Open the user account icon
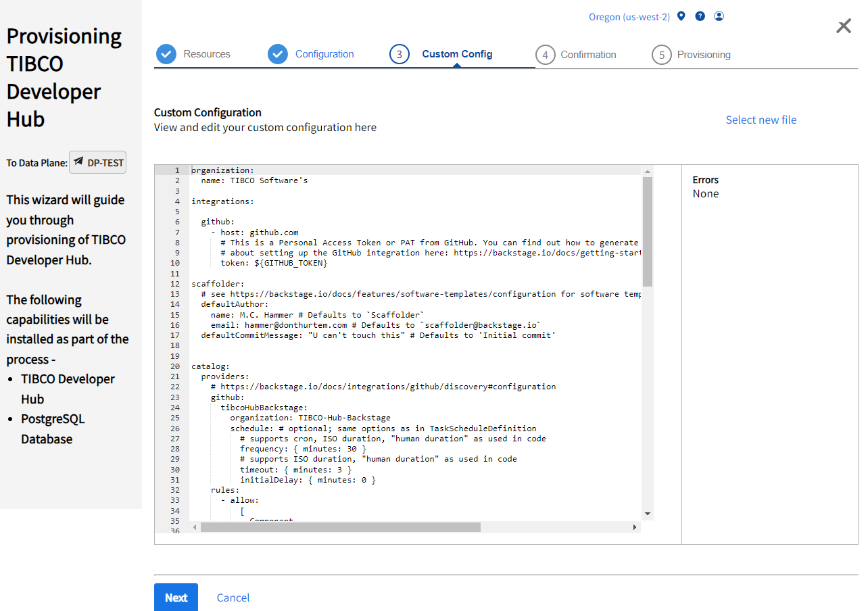 pos(719,16)
